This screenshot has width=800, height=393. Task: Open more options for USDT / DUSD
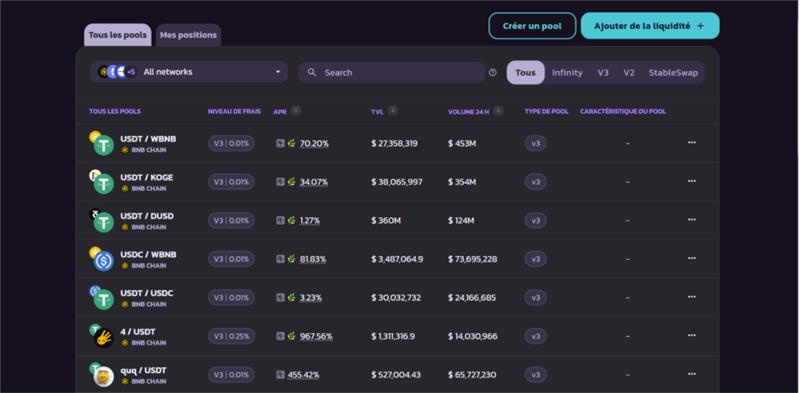(x=692, y=219)
